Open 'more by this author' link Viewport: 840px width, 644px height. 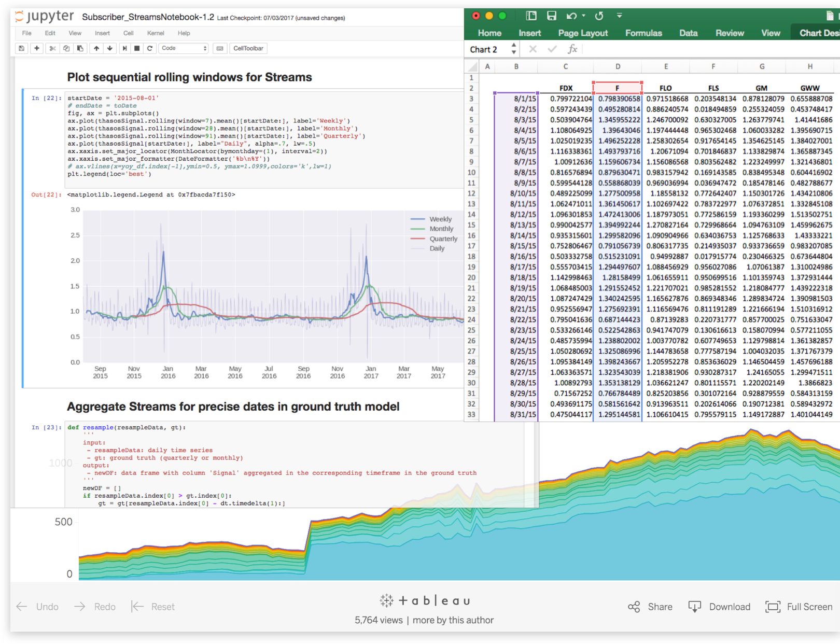[x=453, y=620]
